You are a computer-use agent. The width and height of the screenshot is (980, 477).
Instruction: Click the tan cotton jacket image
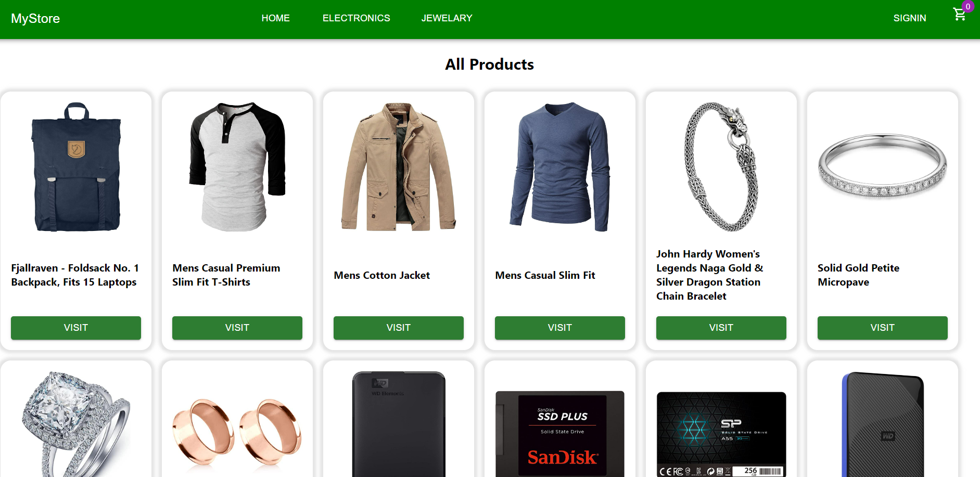coord(399,167)
